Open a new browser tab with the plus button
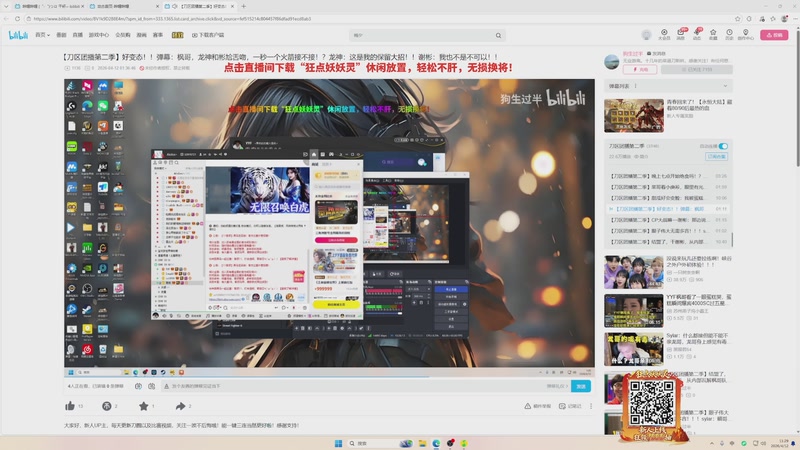This screenshot has width=800, height=450. tap(243, 6)
